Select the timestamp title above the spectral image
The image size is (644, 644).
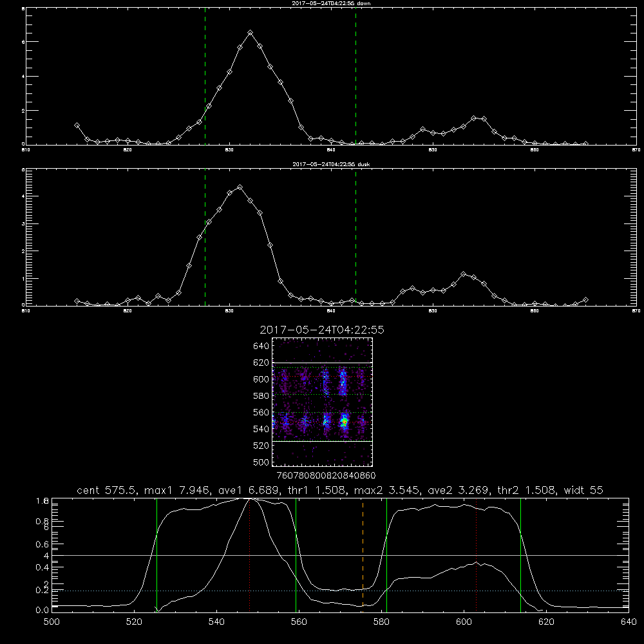coord(322,330)
